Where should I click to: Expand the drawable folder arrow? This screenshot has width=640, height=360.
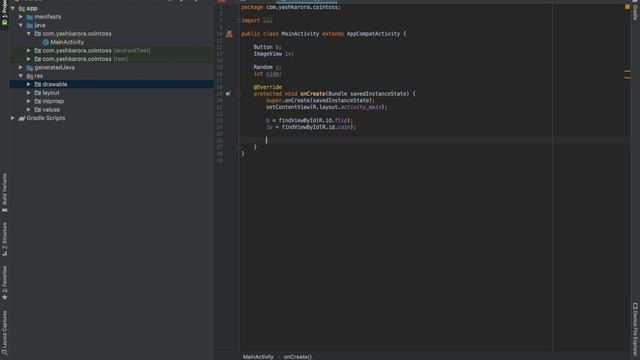coord(29,84)
